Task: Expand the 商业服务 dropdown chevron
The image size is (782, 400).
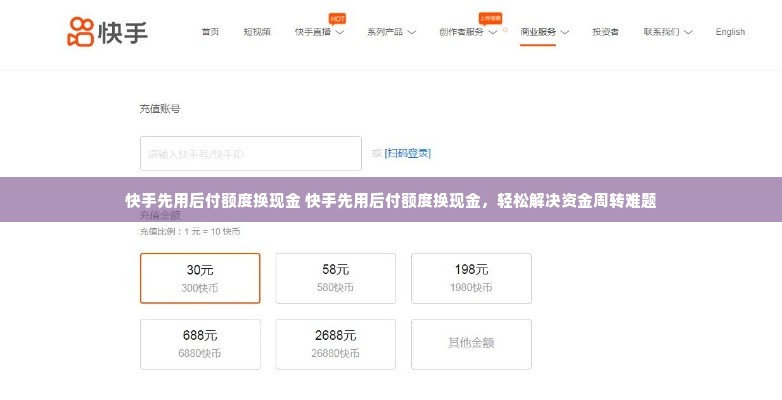Action: coord(565,32)
